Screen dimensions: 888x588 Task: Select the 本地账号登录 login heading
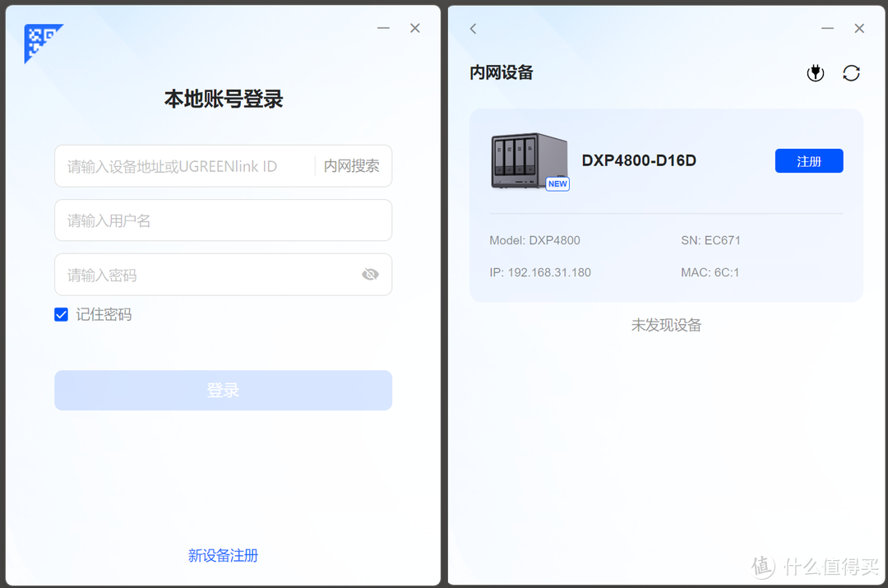pos(223,99)
